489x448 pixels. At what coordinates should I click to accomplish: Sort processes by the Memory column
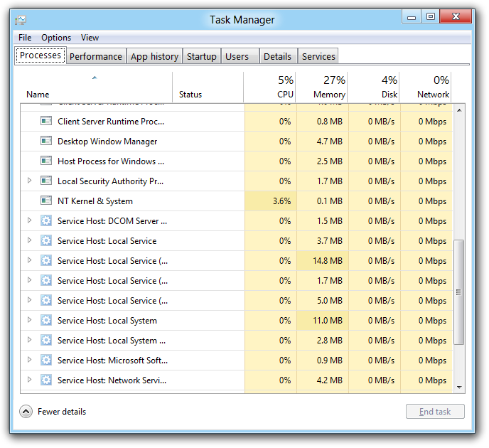click(x=323, y=87)
